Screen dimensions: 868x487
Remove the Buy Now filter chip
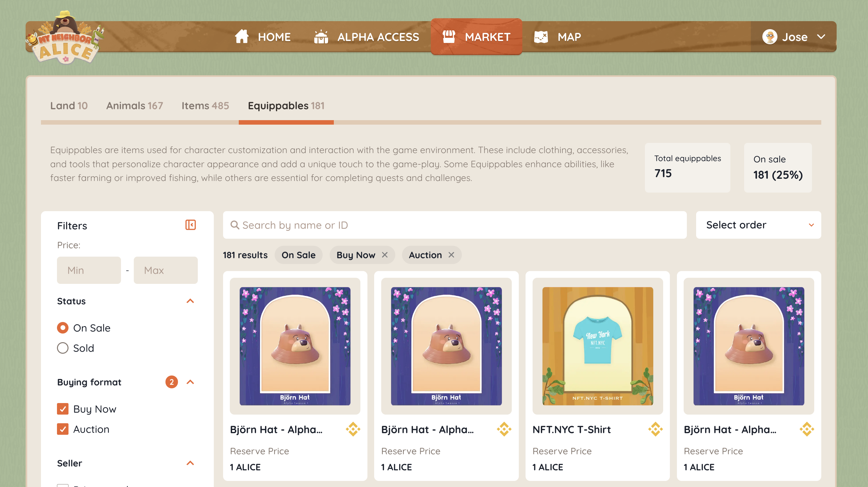click(x=385, y=255)
